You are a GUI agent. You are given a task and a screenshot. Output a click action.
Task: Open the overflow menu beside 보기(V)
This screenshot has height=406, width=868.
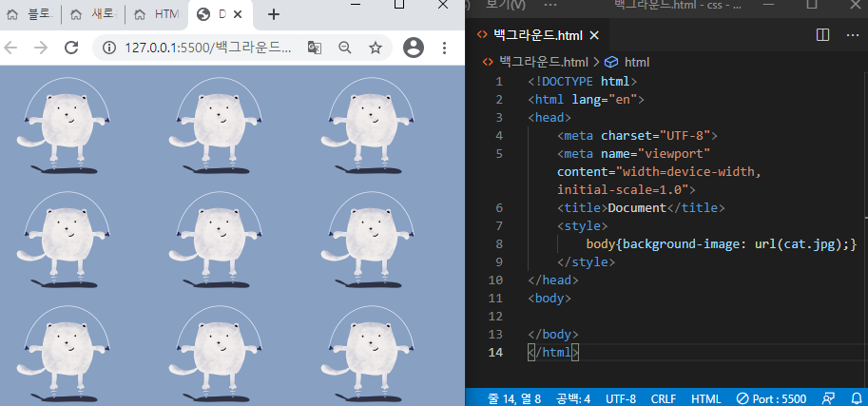click(x=550, y=5)
